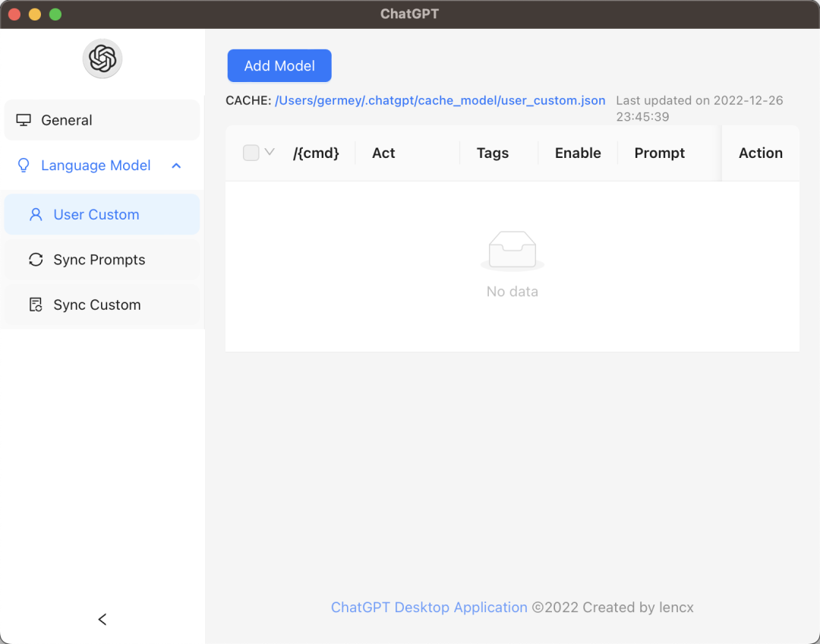
Task: Click the Tags column header
Action: click(493, 153)
